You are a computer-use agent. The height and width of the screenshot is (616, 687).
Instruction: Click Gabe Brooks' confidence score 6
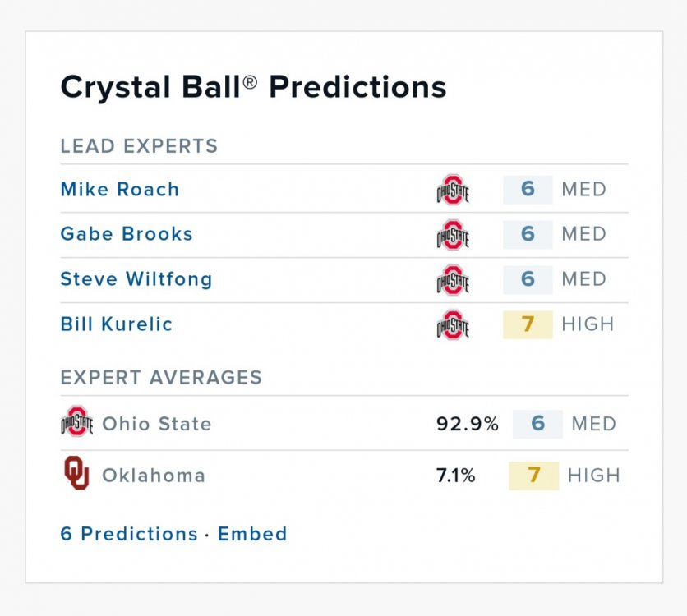528,234
